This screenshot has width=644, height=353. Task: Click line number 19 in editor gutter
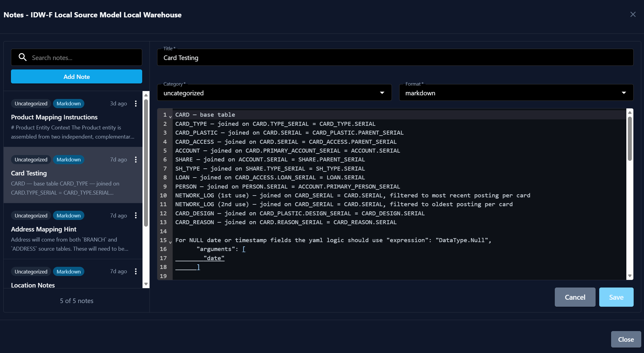(x=163, y=276)
